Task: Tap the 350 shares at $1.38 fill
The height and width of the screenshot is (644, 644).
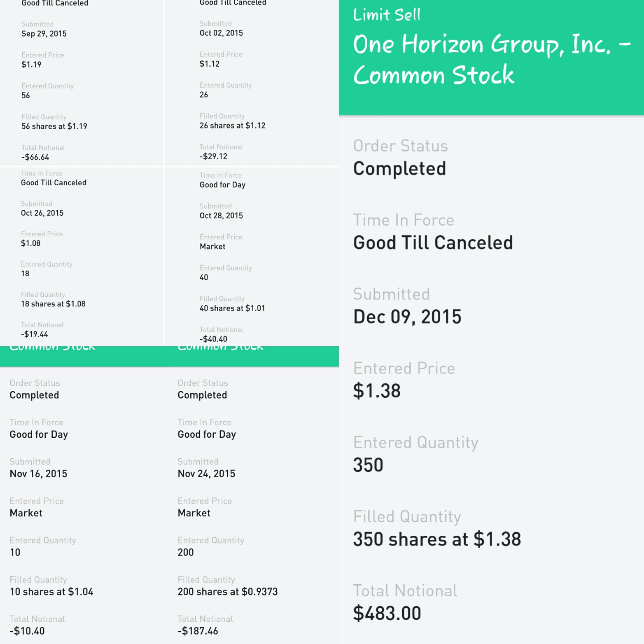Action: tap(437, 539)
